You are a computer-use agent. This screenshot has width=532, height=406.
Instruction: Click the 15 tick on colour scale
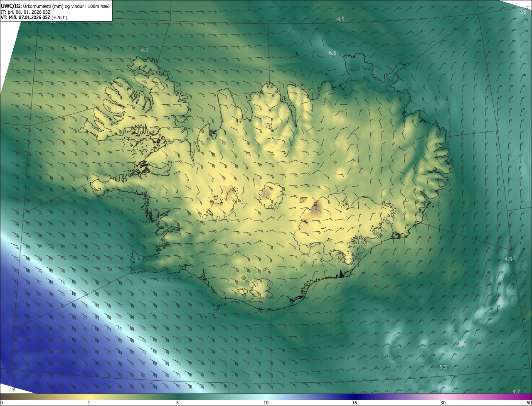pos(355,403)
